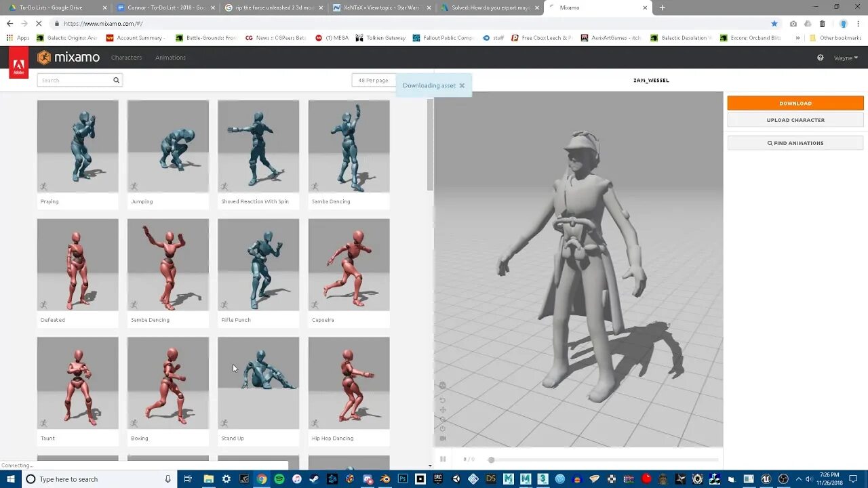This screenshot has width=868, height=488.
Task: Click the FIND ANIMATIONS button
Action: (x=795, y=143)
